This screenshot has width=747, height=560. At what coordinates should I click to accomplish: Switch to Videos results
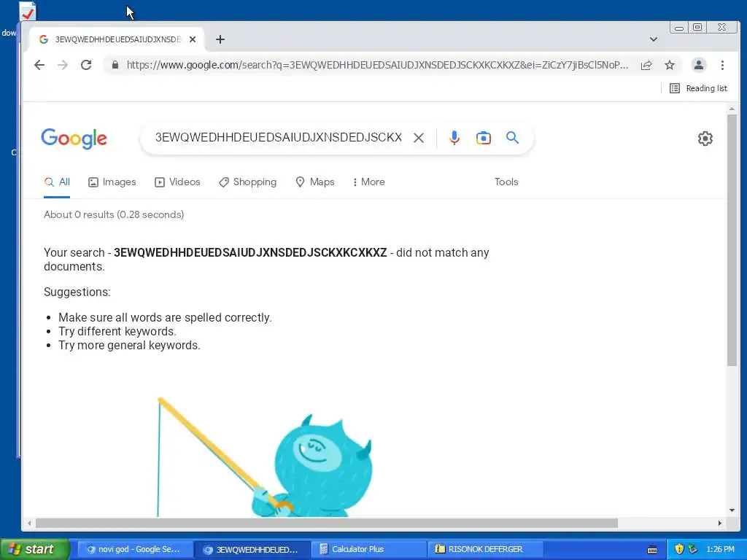click(x=177, y=182)
